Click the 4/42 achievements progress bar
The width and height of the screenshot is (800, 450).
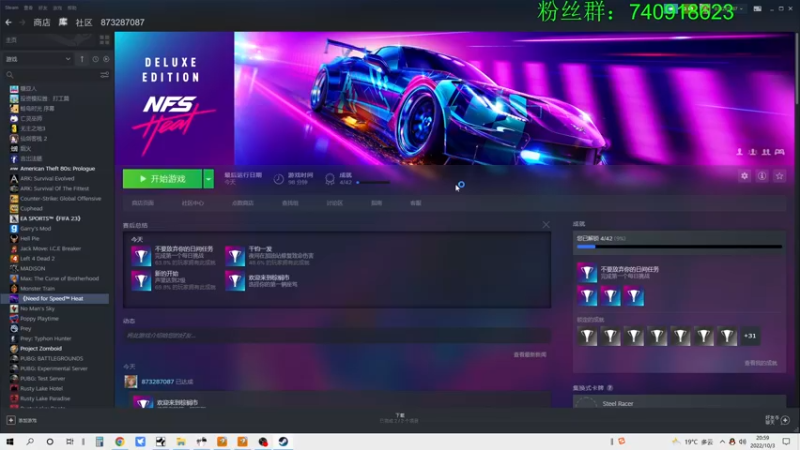pyautogui.click(x=679, y=247)
